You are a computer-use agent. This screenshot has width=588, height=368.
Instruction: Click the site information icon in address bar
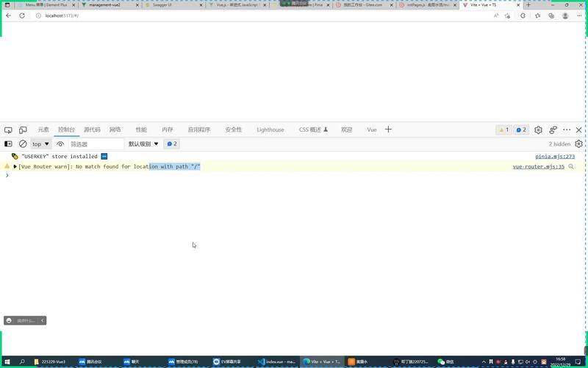38,15
